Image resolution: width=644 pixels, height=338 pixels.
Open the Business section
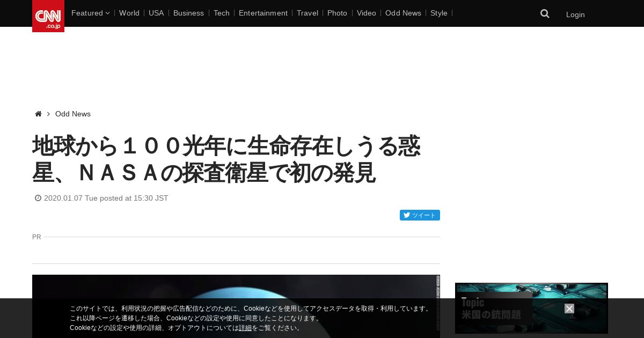(x=188, y=13)
